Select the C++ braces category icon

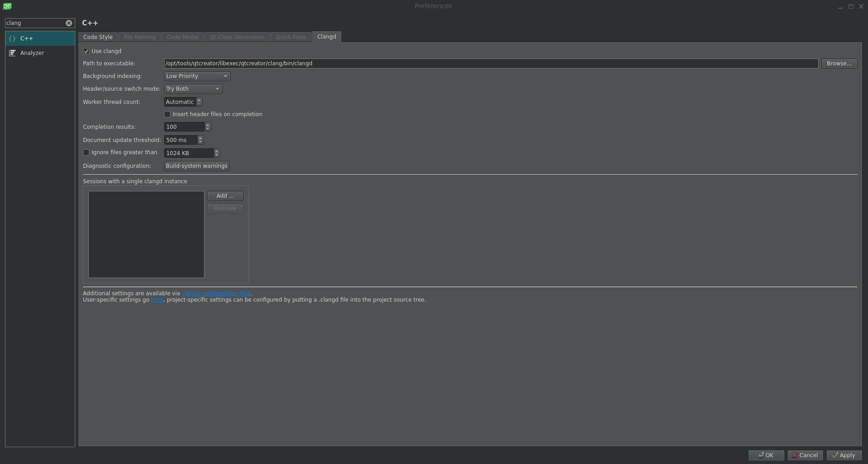[x=12, y=39]
